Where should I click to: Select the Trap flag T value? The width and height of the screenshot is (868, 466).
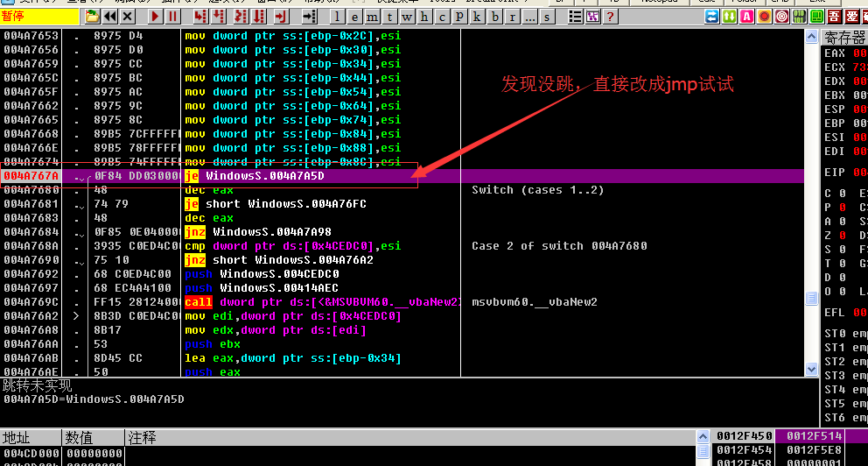coord(842,263)
